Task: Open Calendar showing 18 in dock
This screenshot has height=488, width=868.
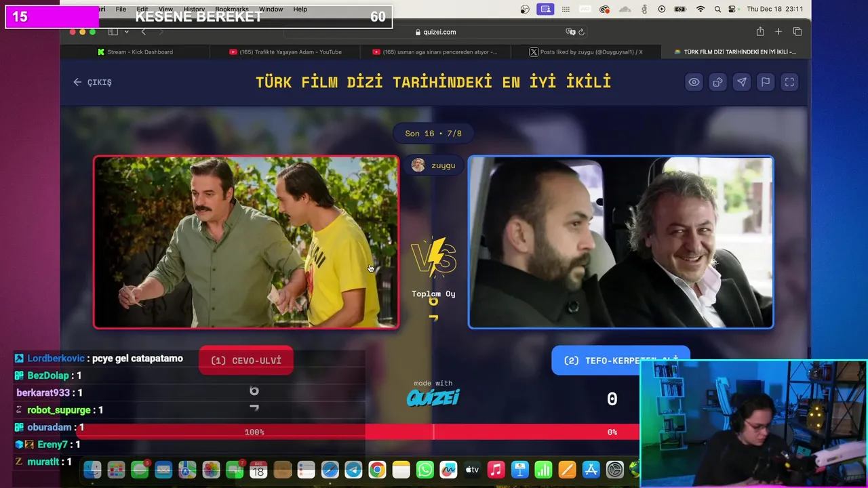Action: click(258, 470)
